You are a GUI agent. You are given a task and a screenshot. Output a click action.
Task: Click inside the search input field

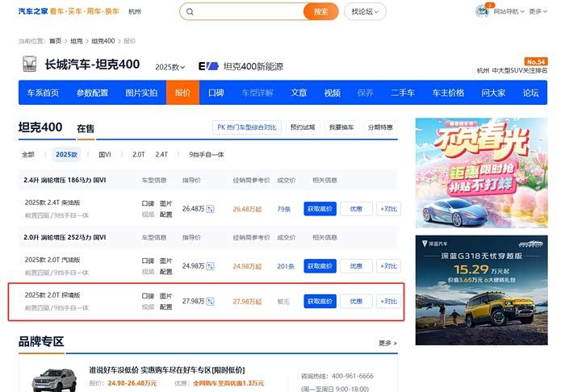click(x=250, y=12)
